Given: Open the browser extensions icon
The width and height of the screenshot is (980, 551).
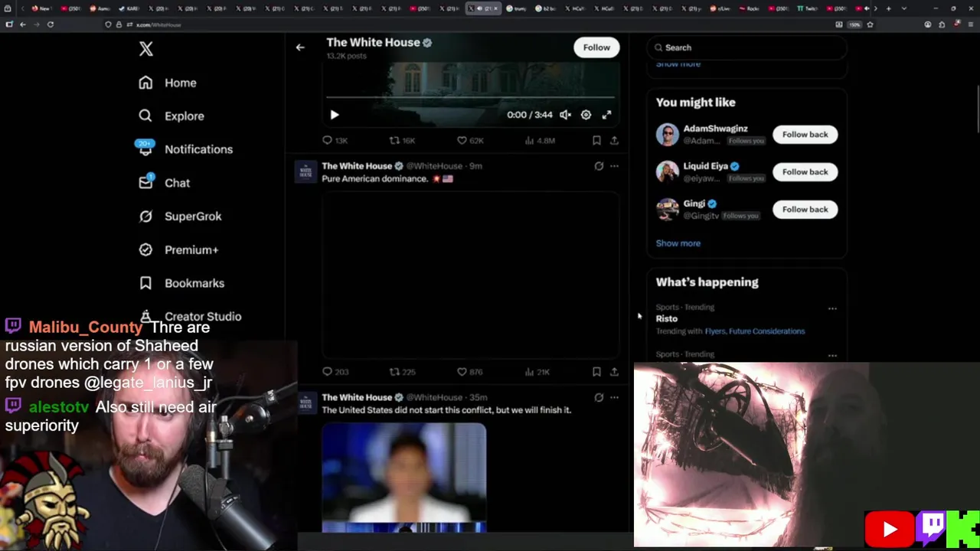Looking at the screenshot, I should coord(942,24).
